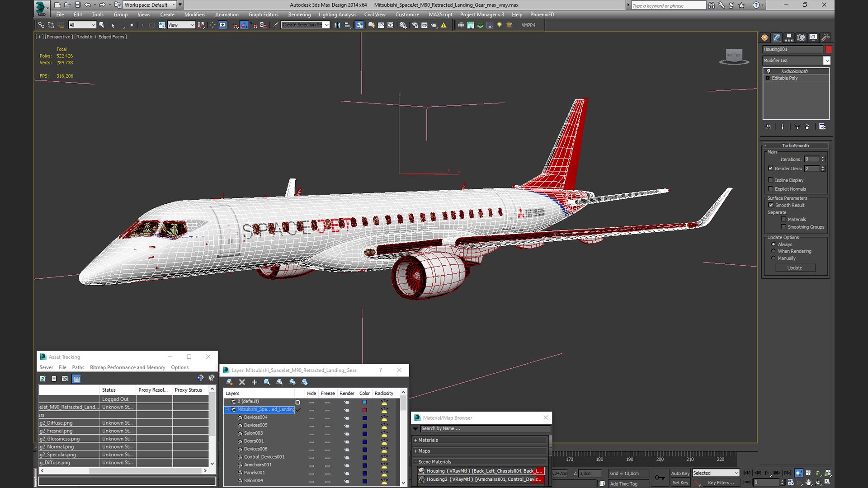The width and height of the screenshot is (868, 488).
Task: Click Delete layer X icon in Layer window
Action: point(242,382)
